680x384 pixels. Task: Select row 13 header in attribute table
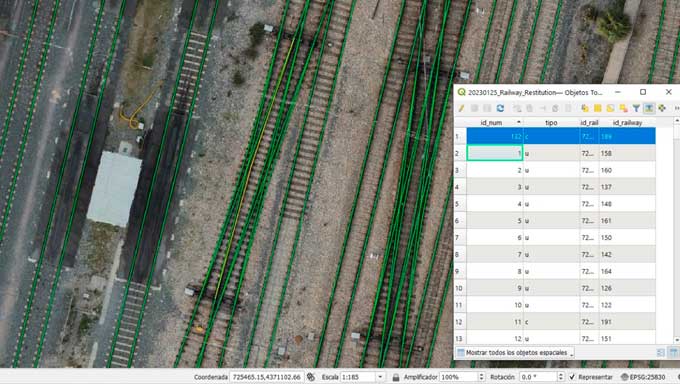pyautogui.click(x=460, y=338)
